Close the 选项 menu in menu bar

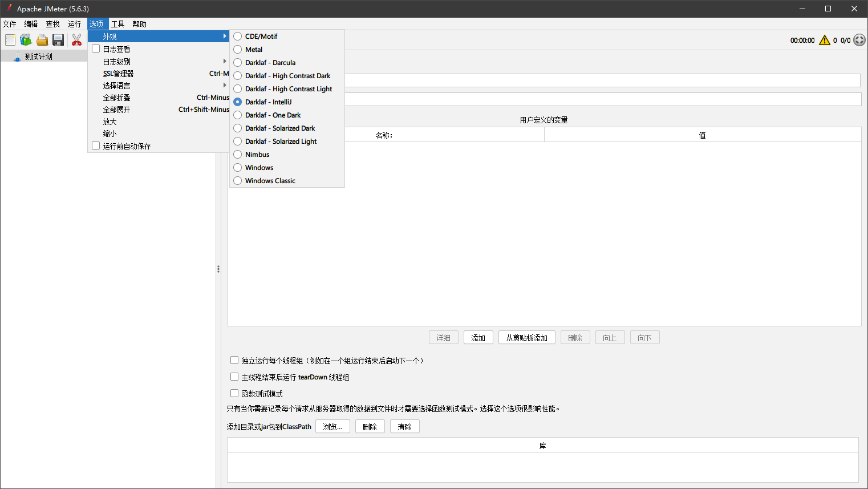point(96,24)
